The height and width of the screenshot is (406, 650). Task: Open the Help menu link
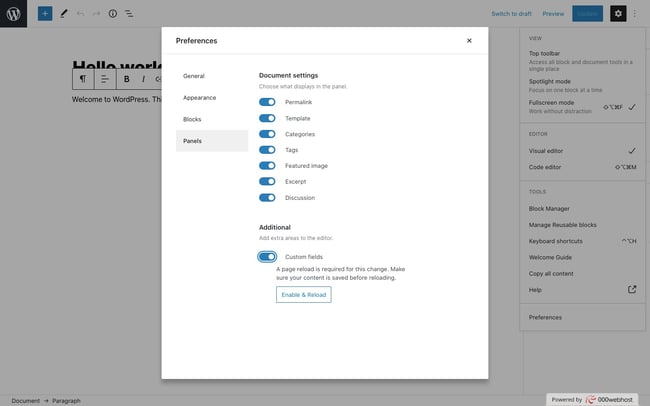click(582, 289)
